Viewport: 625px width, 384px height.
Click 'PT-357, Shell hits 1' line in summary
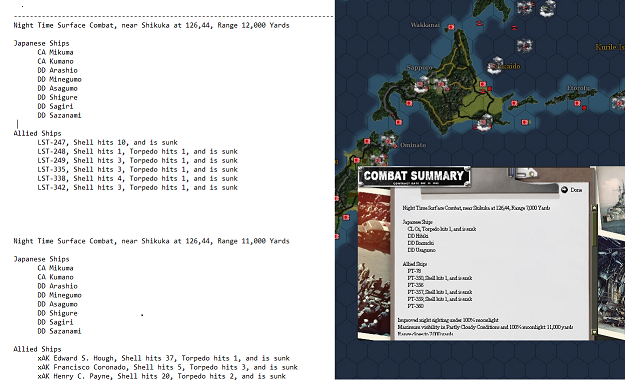pos(440,292)
